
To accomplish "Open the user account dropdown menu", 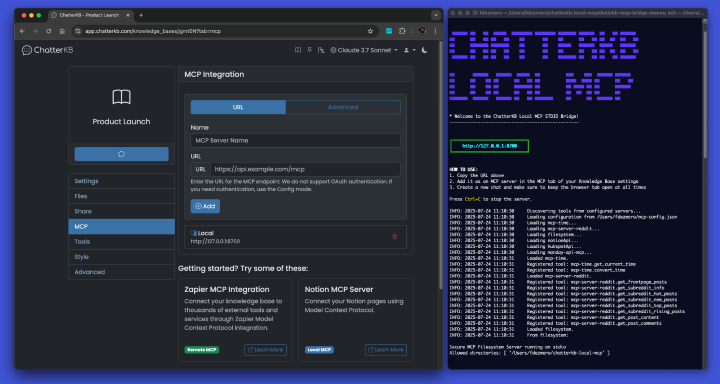I will 409,50.
